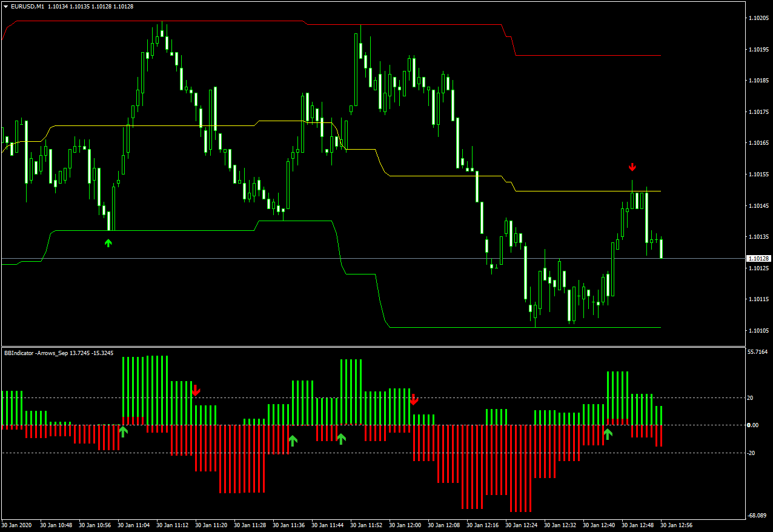Click the 30 Jan 12:48 time label
The width and height of the screenshot is (773, 532).
638,525
